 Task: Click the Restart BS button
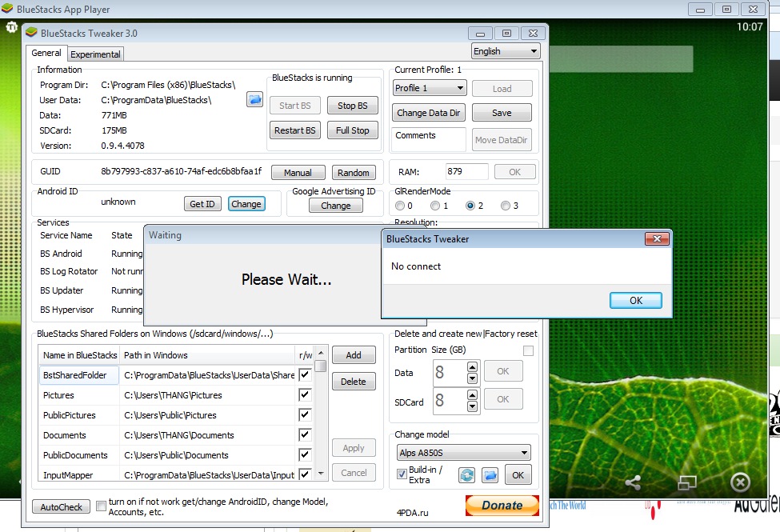point(295,130)
